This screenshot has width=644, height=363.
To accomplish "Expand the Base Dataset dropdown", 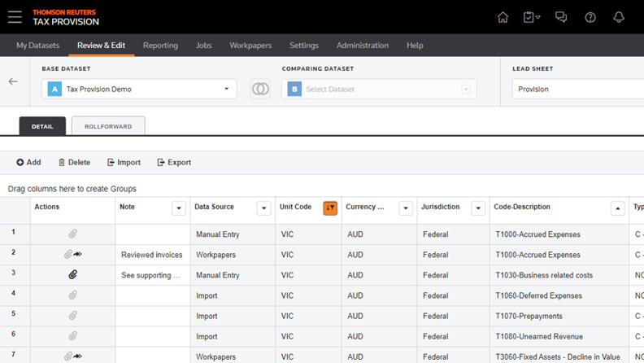I will 226,89.
